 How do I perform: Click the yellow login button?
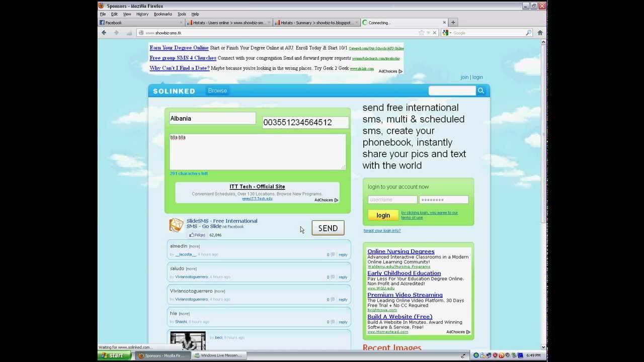pos(383,215)
